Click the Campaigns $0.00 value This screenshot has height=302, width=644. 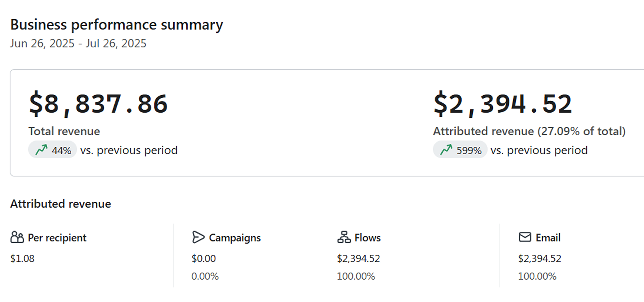(204, 258)
